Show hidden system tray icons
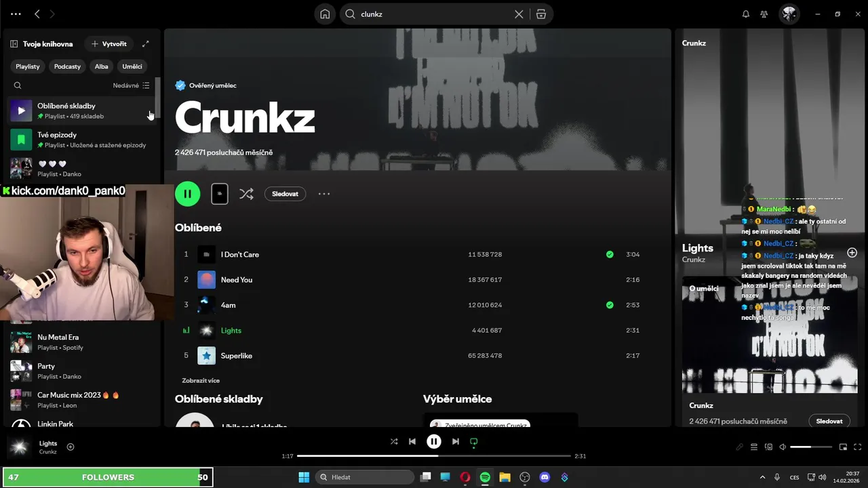 click(x=762, y=477)
